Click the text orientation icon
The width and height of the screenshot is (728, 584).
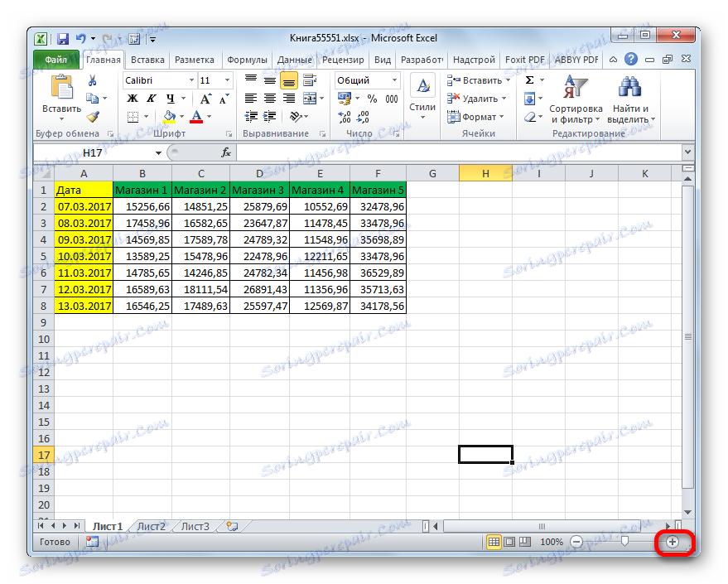coord(296,117)
